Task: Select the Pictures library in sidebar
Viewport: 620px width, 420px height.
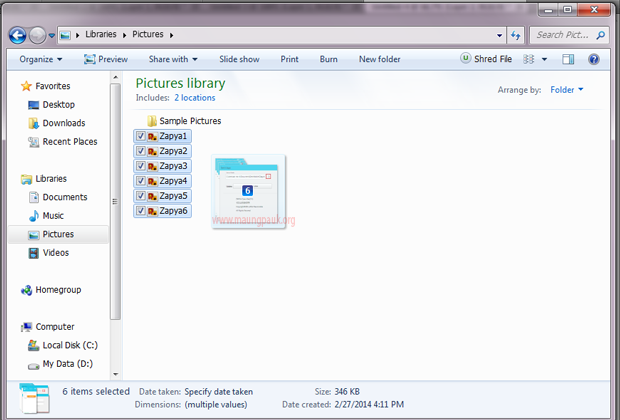Action: pos(59,234)
